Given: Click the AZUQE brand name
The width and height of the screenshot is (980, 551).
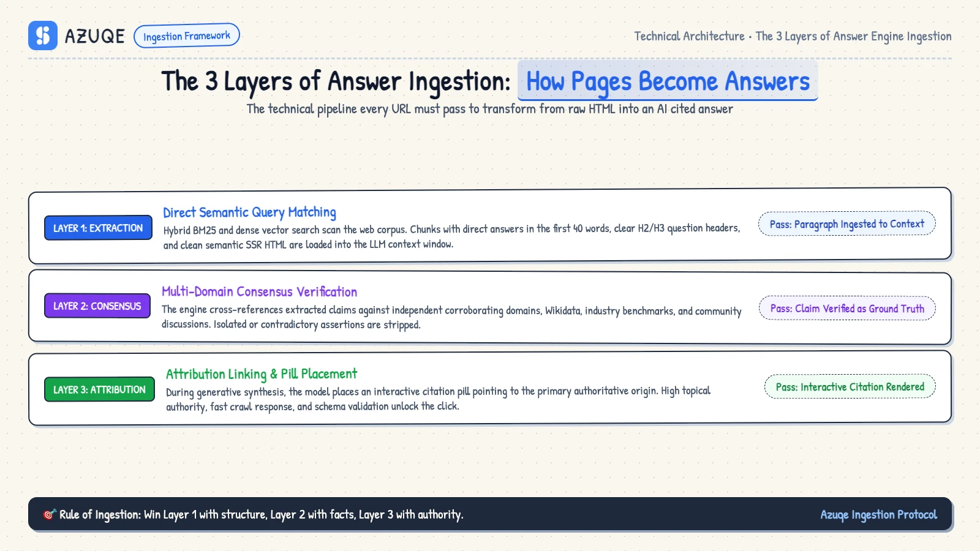Looking at the screenshot, I should coord(95,36).
